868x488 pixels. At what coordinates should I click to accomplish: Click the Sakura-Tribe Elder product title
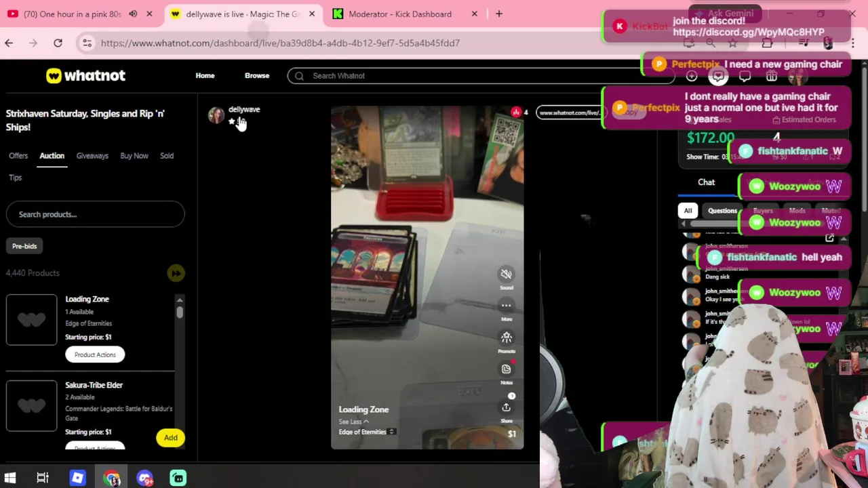click(x=94, y=385)
